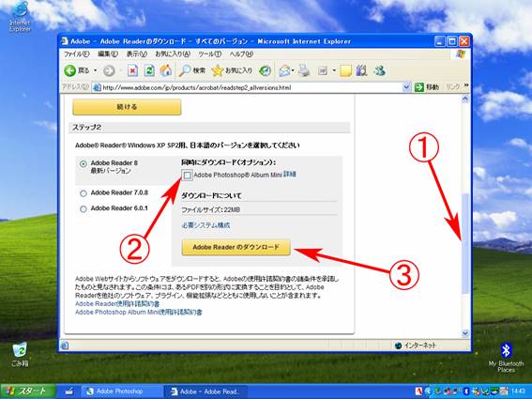Screen dimensions: 532x399
Task: Go to the Home page icon
Action: point(165,70)
